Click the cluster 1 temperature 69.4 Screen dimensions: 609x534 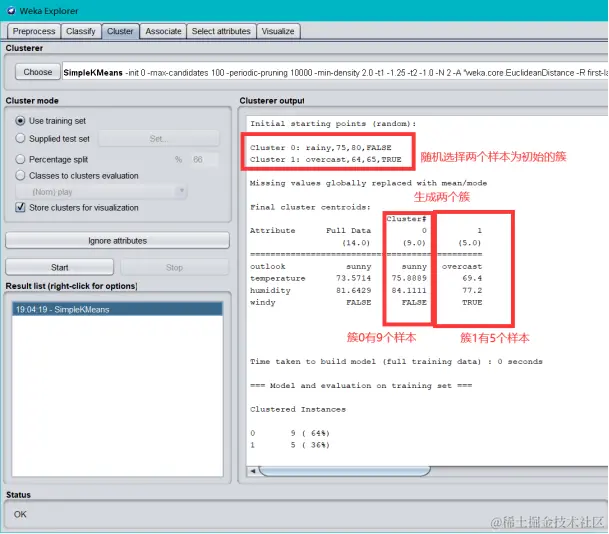[x=472, y=278]
